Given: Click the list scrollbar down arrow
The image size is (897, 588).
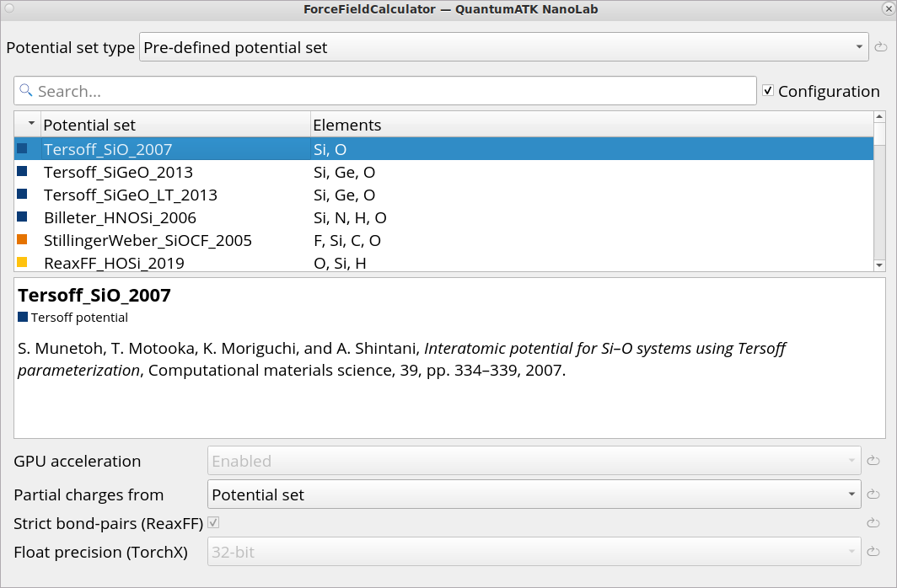Looking at the screenshot, I should (879, 265).
